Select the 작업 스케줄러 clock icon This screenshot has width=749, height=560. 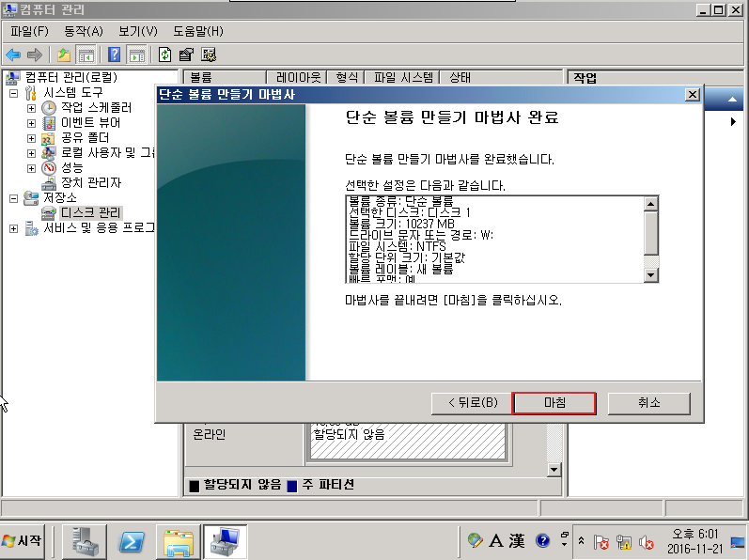(x=49, y=108)
